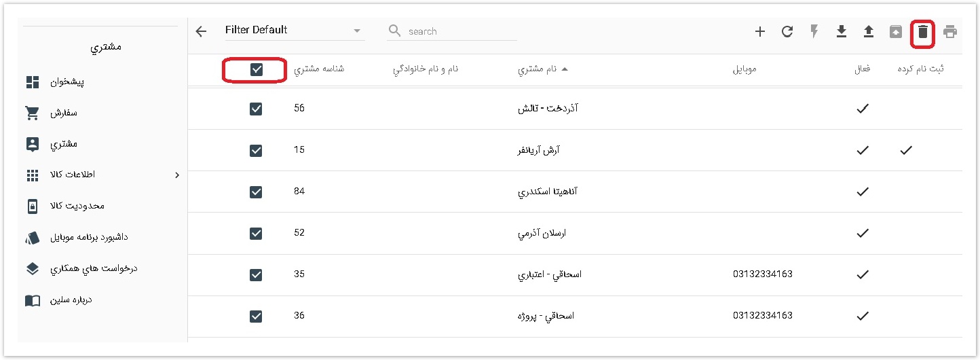Click the lightning bolt action icon
Screen dimensions: 980x360
click(x=814, y=31)
